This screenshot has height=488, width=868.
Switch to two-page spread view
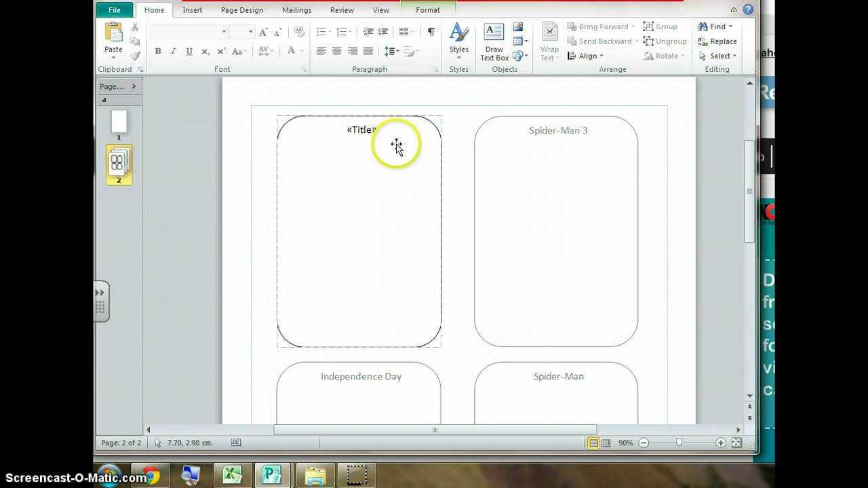[x=606, y=443]
